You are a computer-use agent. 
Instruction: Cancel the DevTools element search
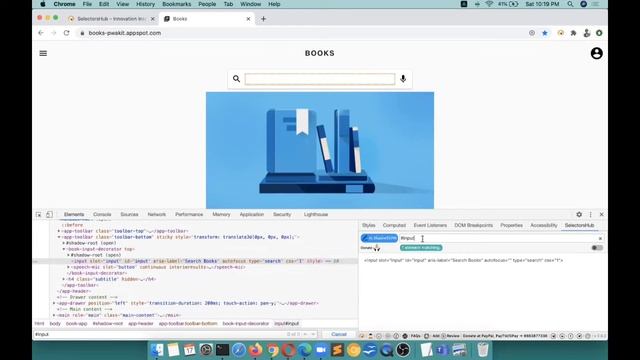[x=339, y=334]
